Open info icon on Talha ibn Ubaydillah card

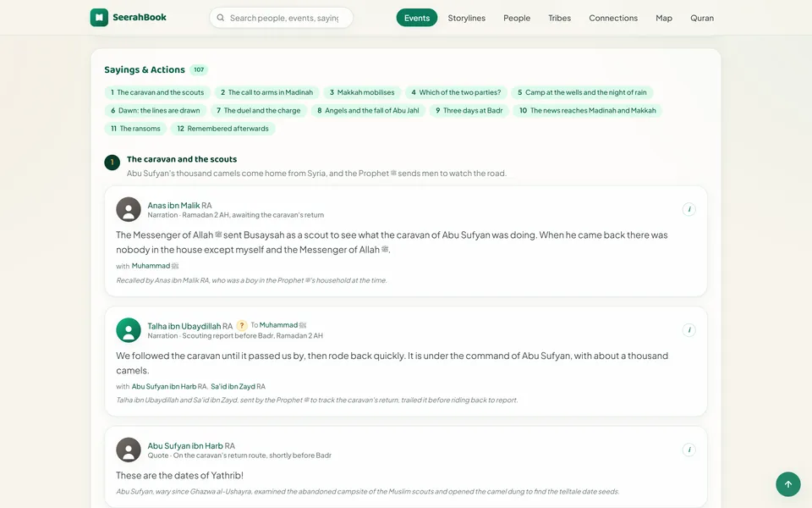point(689,330)
